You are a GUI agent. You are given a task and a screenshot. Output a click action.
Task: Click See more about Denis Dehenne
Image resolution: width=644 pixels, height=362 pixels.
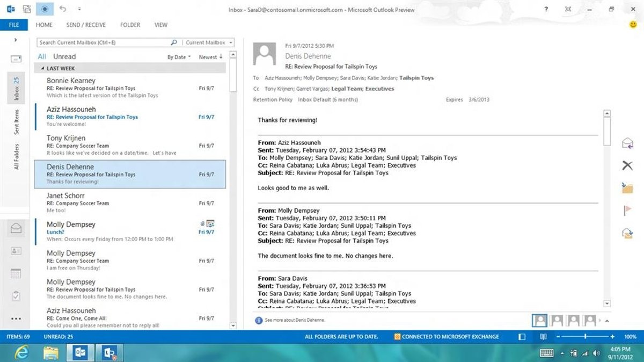pyautogui.click(x=294, y=321)
